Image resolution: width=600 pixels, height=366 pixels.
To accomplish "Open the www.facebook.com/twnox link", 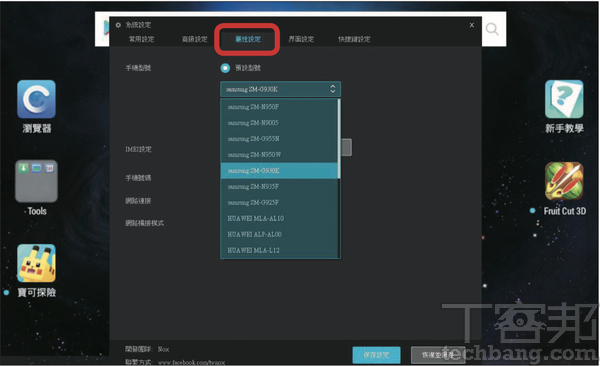I will [x=191, y=362].
